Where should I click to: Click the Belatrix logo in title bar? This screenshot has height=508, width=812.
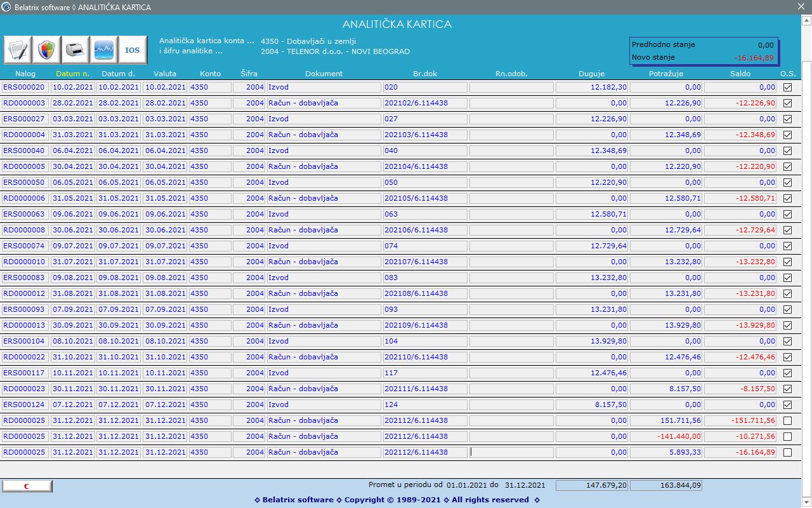point(7,7)
